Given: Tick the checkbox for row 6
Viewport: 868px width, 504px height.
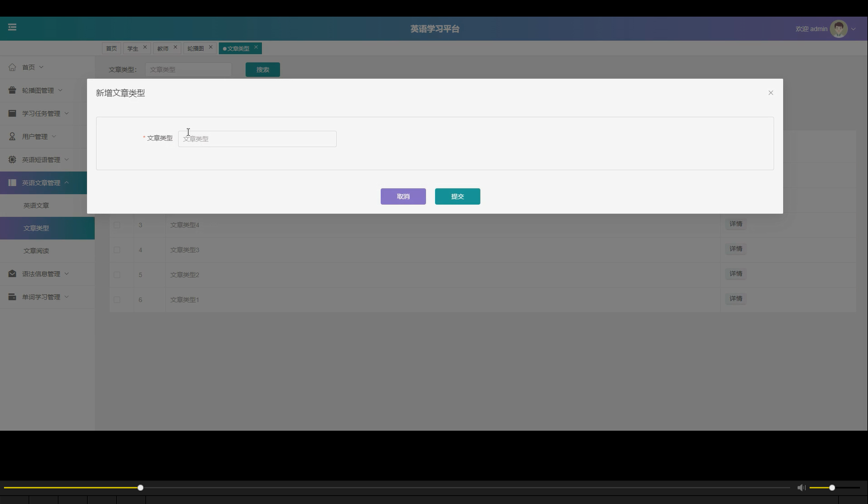Looking at the screenshot, I should coord(117,300).
